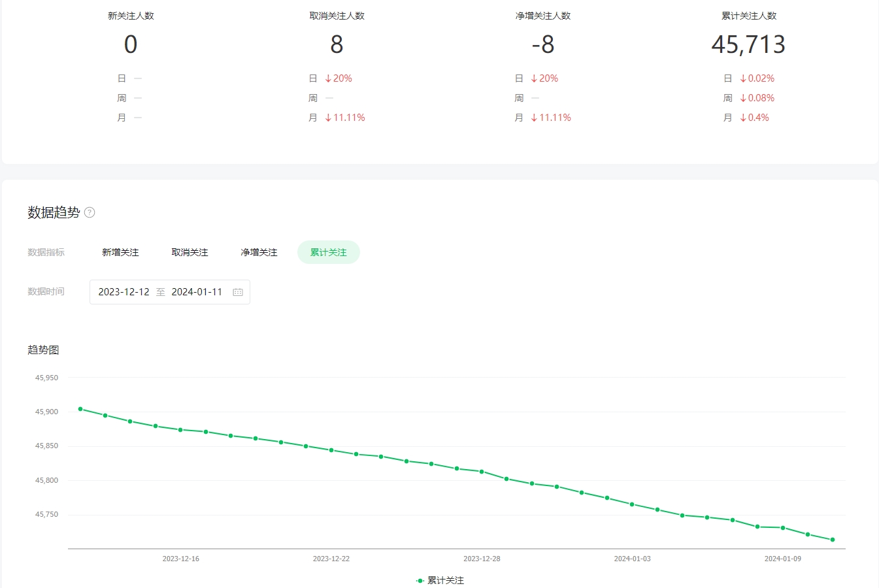This screenshot has height=588, width=879.
Task: Select the last data point on the trend line
Action: 833,540
